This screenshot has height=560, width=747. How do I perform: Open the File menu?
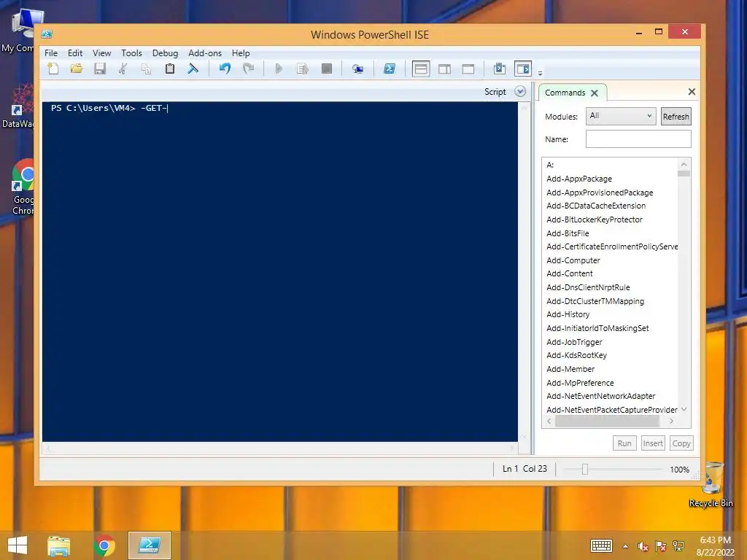(51, 52)
